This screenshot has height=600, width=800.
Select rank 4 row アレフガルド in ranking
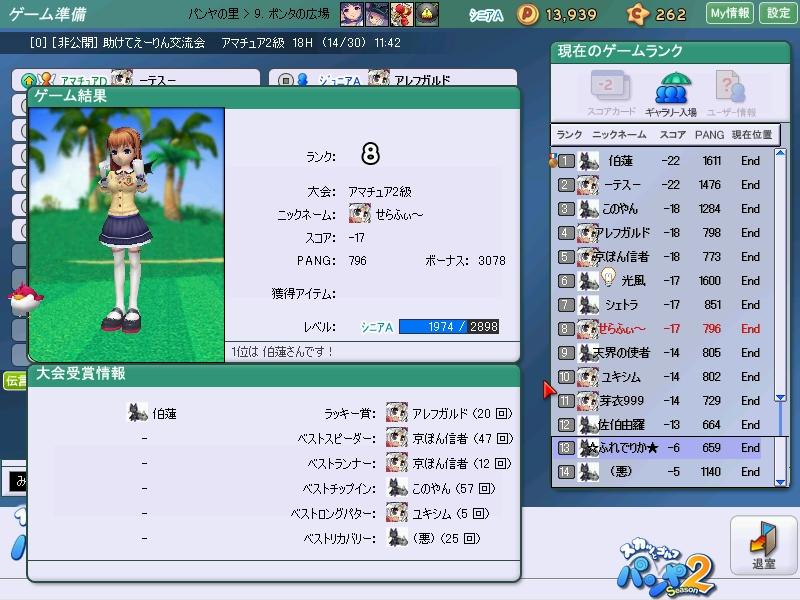click(663, 233)
